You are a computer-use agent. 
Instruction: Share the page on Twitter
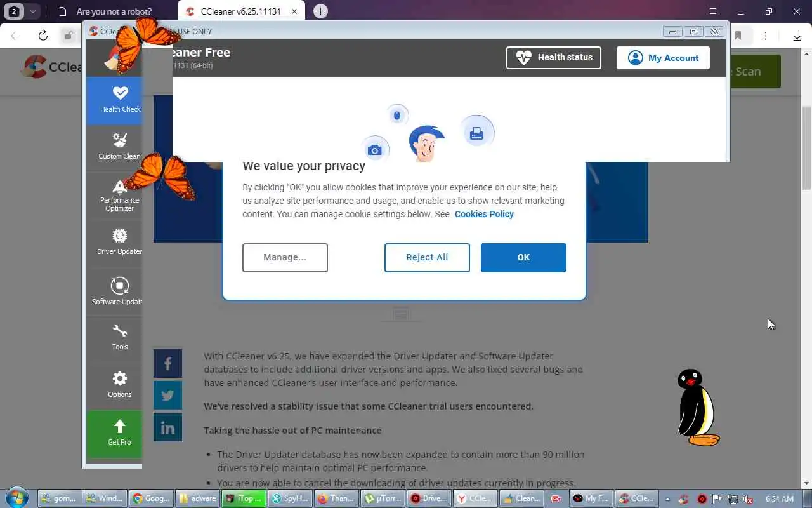[x=167, y=395]
